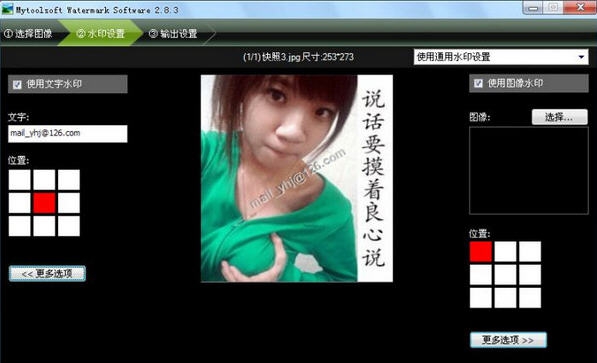Close the Mytoolsoft Watermark Software window

tap(580, 8)
